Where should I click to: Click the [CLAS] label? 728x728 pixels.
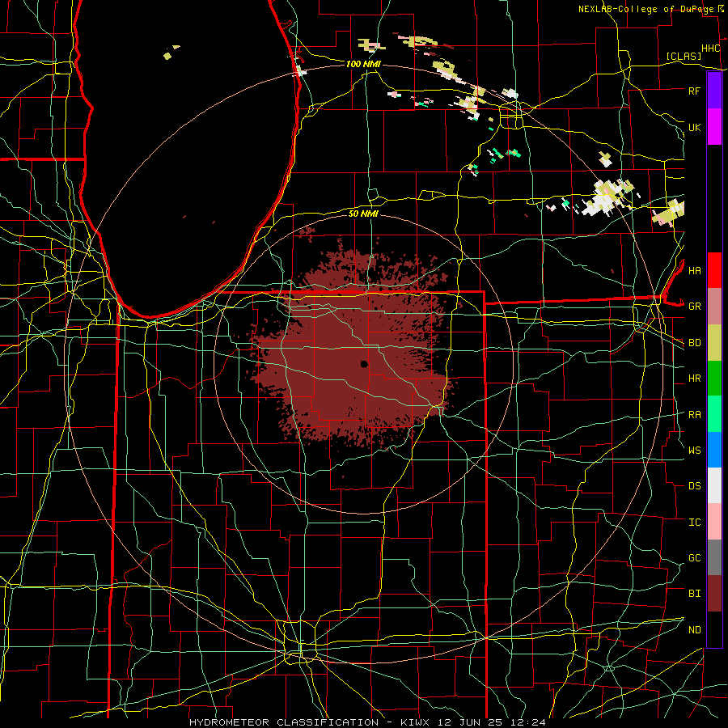point(684,56)
